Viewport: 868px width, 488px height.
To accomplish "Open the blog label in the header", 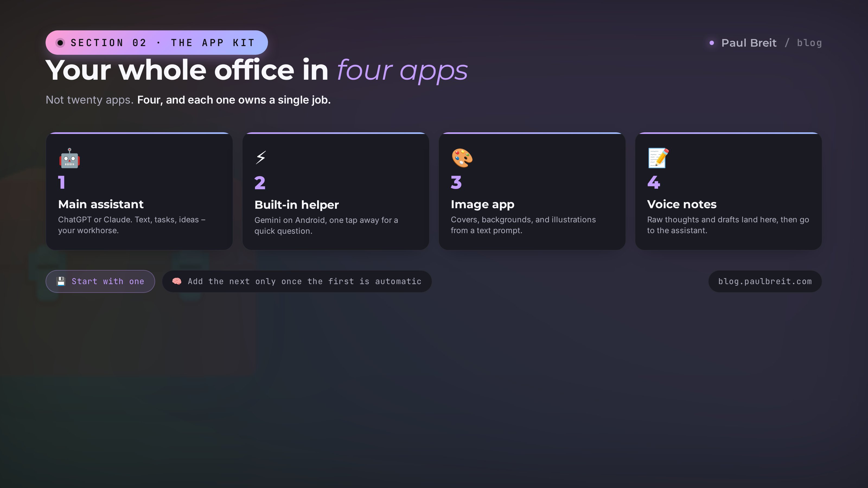I will point(809,43).
